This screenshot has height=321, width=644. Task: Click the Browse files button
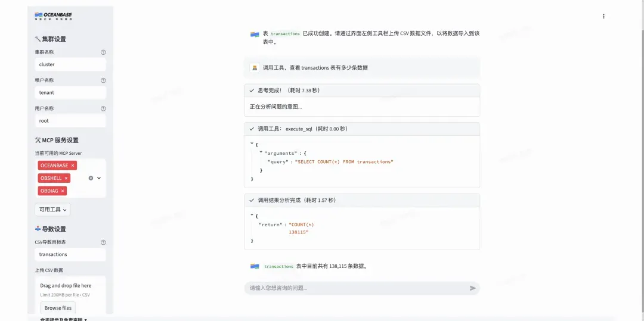coord(58,308)
